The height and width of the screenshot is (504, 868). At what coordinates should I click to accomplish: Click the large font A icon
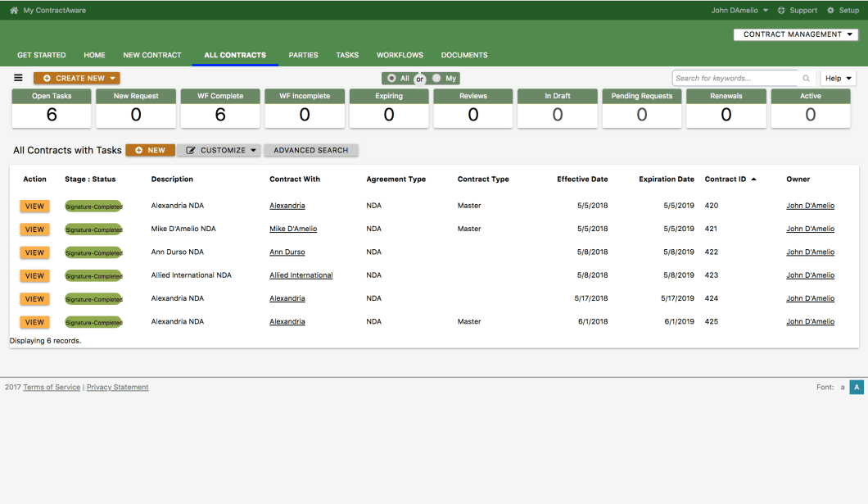857,387
